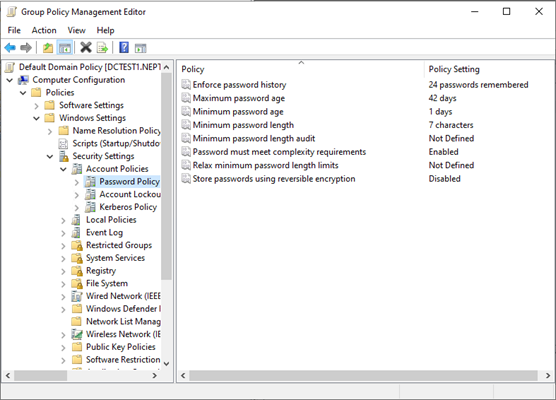Screen dimensions: 556x400
Task: Open the View menu
Action: [76, 30]
